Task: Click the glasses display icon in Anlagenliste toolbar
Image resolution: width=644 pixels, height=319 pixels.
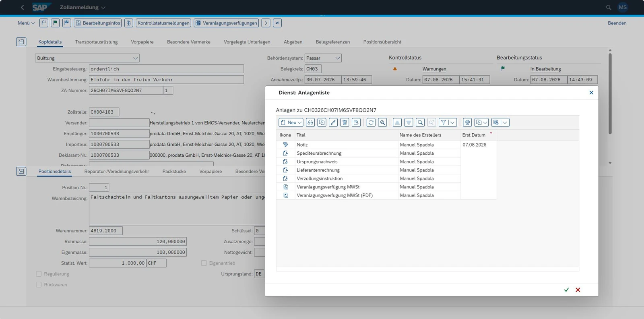Action: (x=310, y=122)
